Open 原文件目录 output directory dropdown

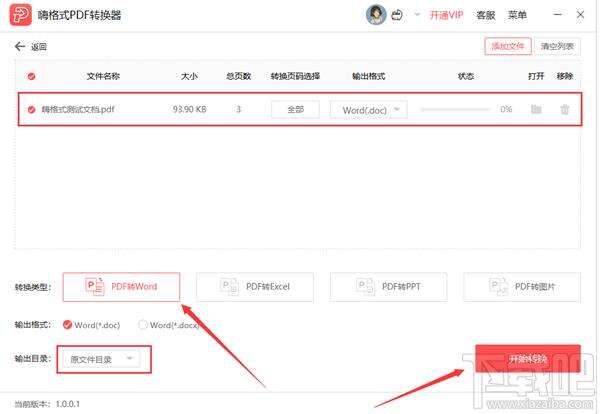click(101, 359)
